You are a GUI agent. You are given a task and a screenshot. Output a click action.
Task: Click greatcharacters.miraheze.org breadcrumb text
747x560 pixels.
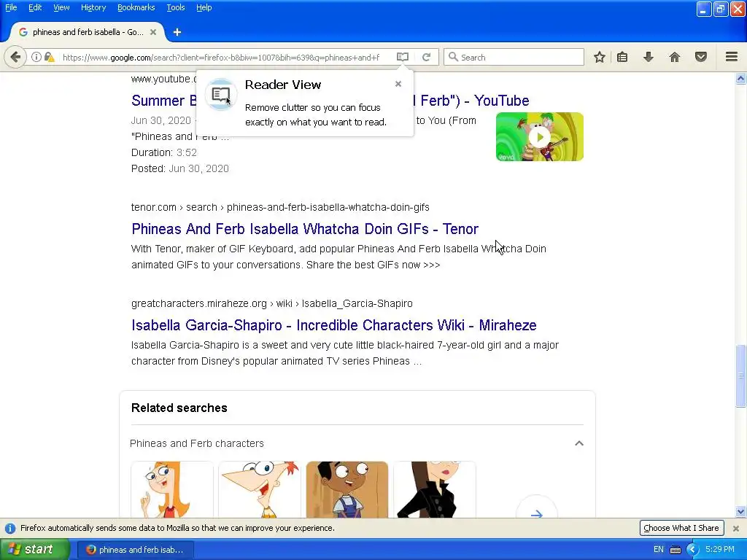tap(272, 303)
